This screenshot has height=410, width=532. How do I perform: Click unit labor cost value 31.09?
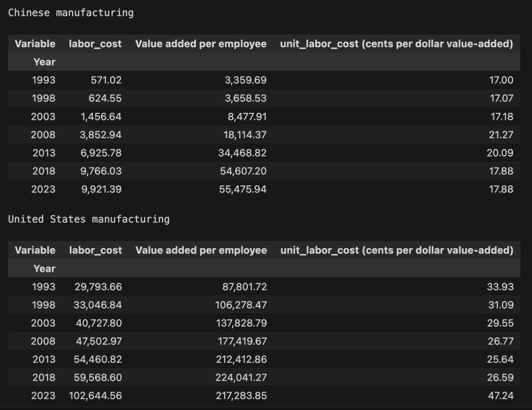click(x=501, y=305)
